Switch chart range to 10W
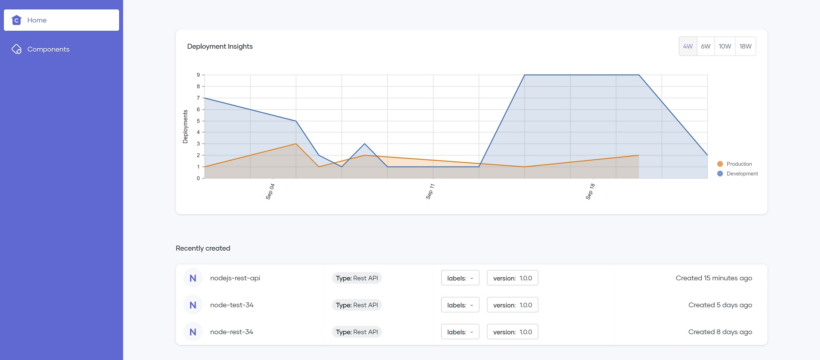This screenshot has height=360, width=820. coord(725,46)
